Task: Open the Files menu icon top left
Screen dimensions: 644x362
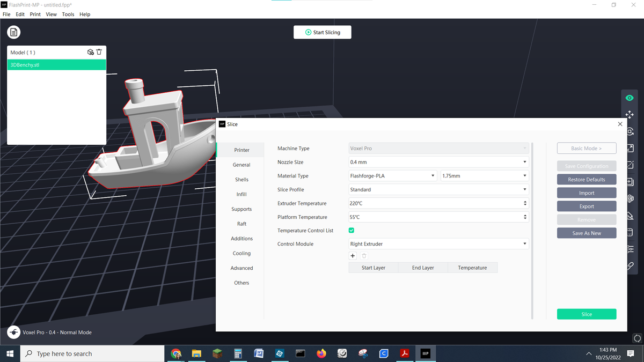Action: pos(13,32)
